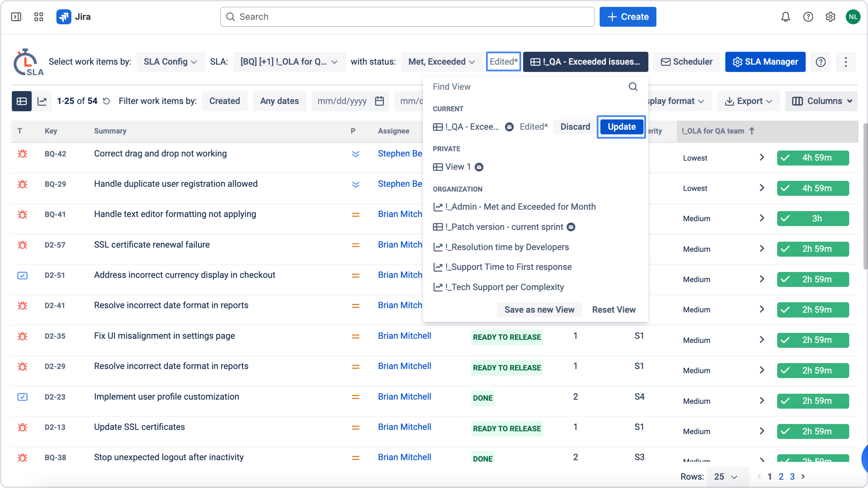868x488 pixels.
Task: Open the Met, Exceeded status dropdown
Action: pos(442,62)
